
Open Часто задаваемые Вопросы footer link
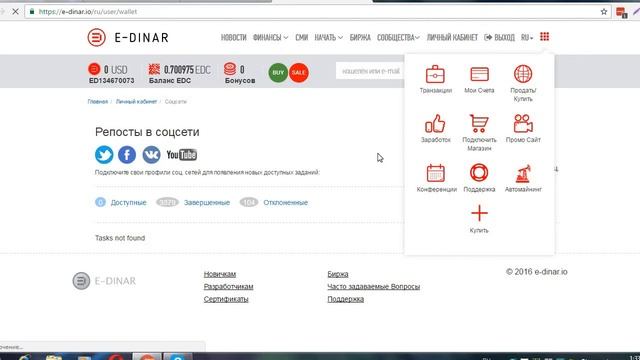click(373, 287)
